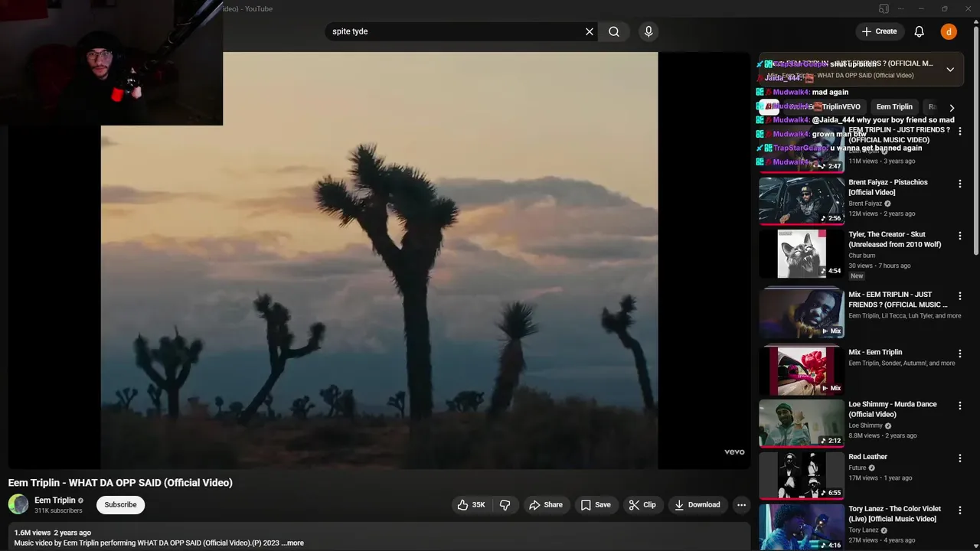Screen dimensions: 980x551
Task: Start voice search with microphone
Action: 648,31
